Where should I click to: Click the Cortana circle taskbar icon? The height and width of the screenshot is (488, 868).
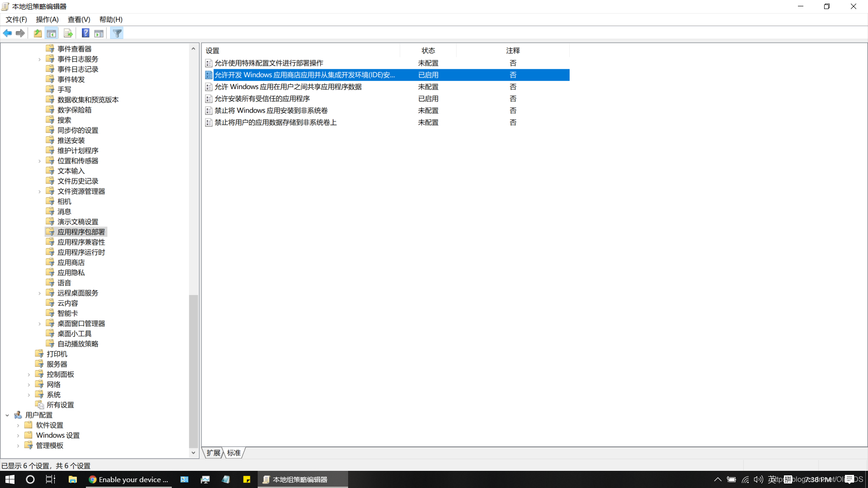[30, 479]
